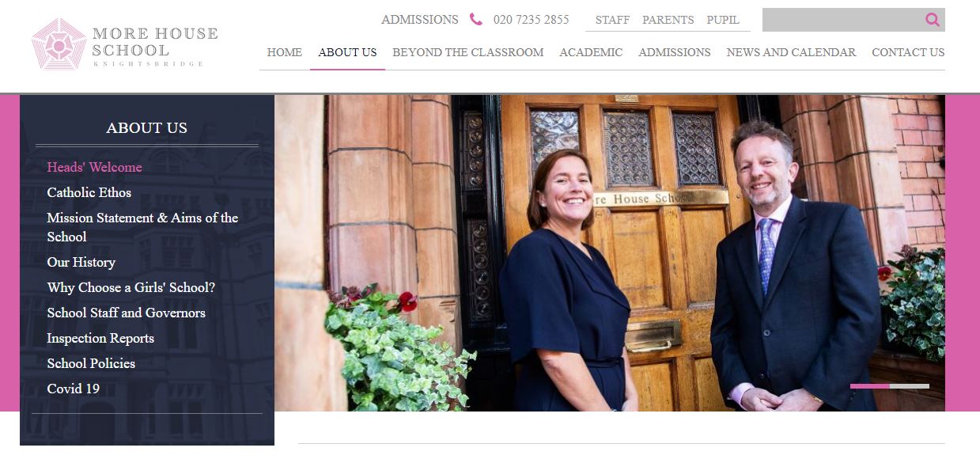Click the Staff portal link
This screenshot has width=980, height=459.
click(612, 20)
